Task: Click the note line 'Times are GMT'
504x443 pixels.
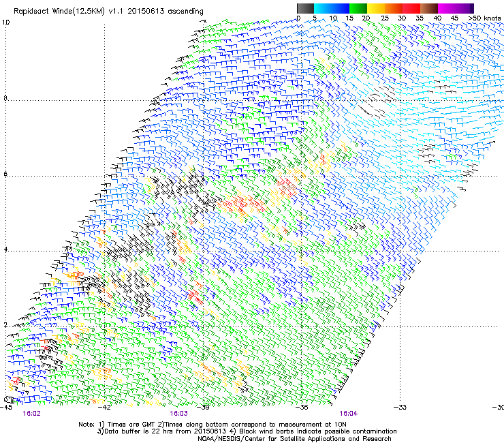Action: [x=130, y=425]
